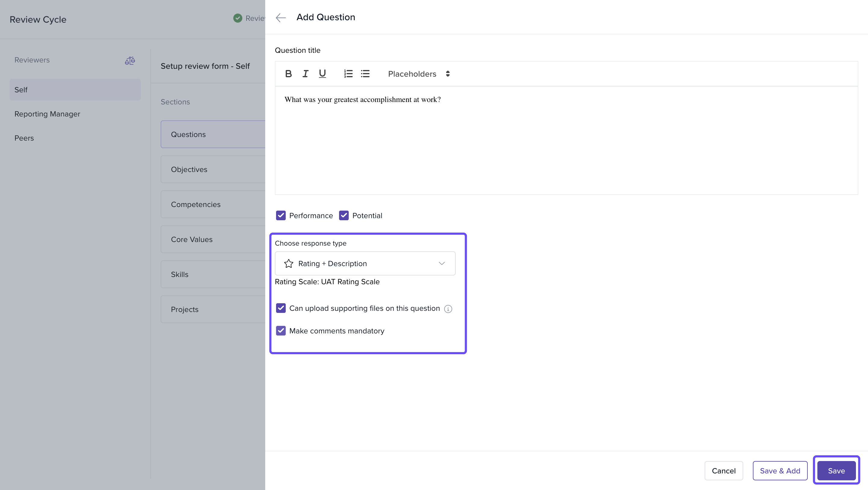Click the balance scale icon next to Reviewers
This screenshot has width=868, height=490.
(130, 61)
